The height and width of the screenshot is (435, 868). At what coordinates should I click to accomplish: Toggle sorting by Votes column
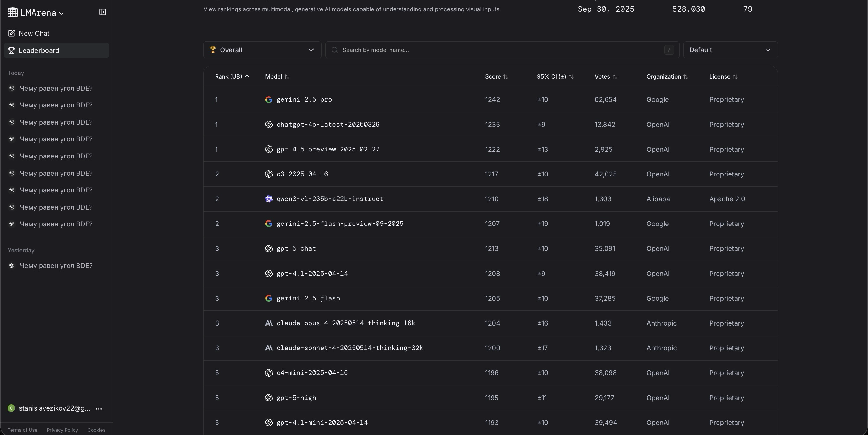coord(606,77)
